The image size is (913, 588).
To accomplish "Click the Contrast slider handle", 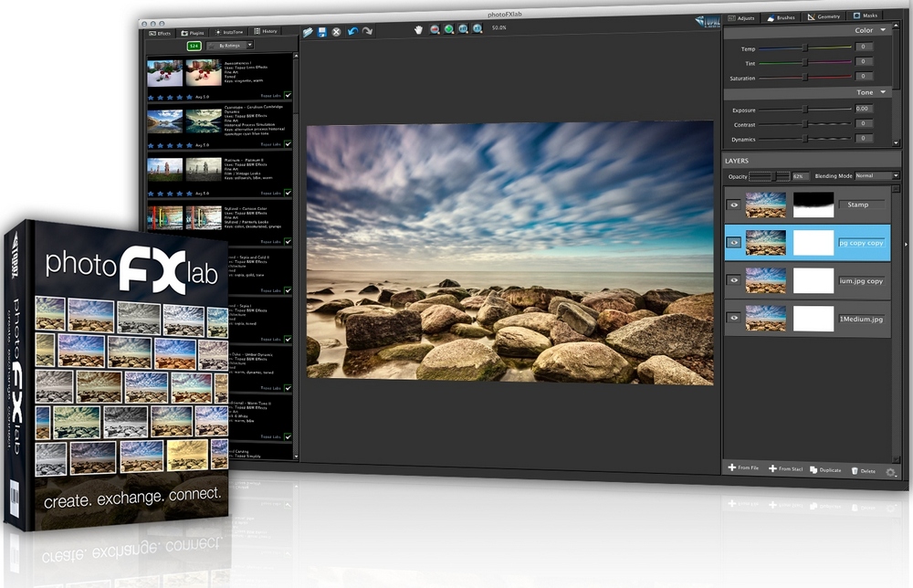I will pyautogui.click(x=805, y=124).
